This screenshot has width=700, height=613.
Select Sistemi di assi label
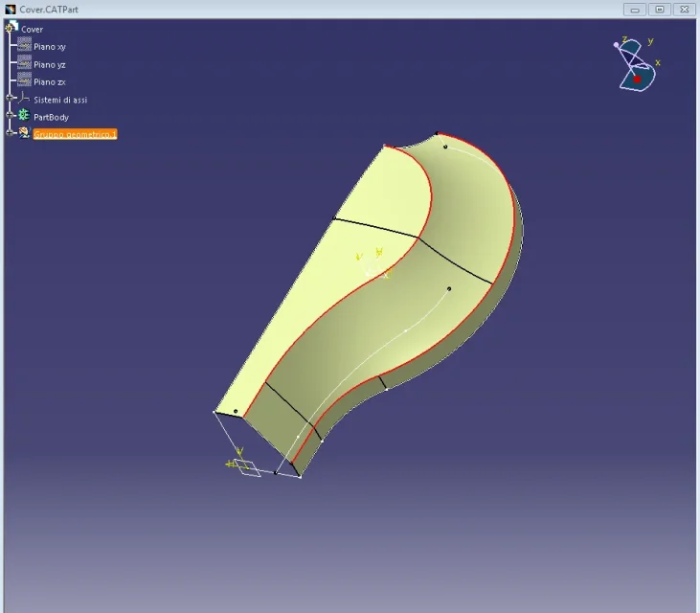point(60,100)
